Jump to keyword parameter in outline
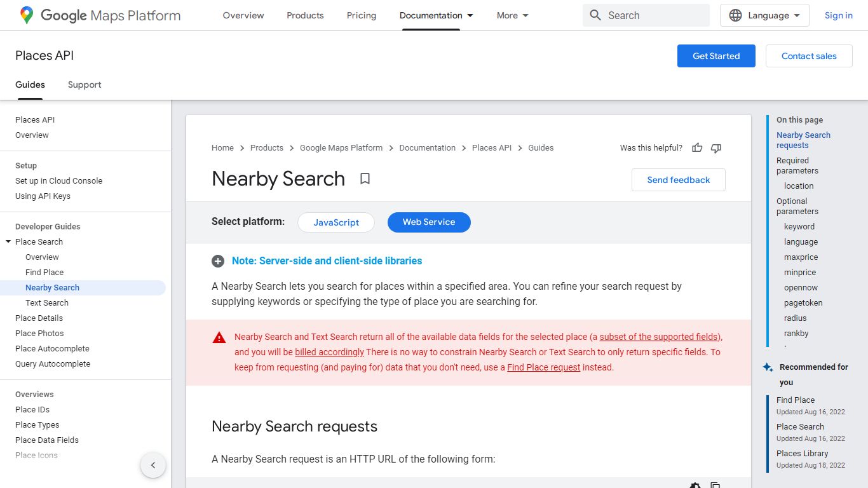 pyautogui.click(x=799, y=226)
